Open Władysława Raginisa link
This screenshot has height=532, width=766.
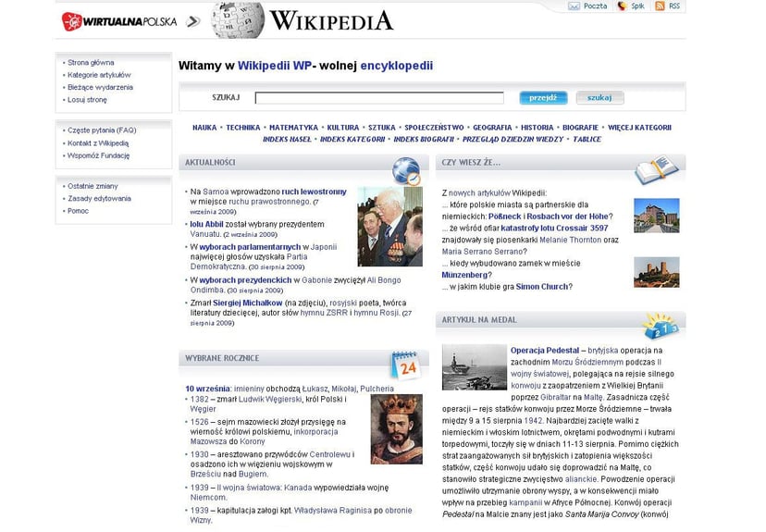click(x=333, y=511)
